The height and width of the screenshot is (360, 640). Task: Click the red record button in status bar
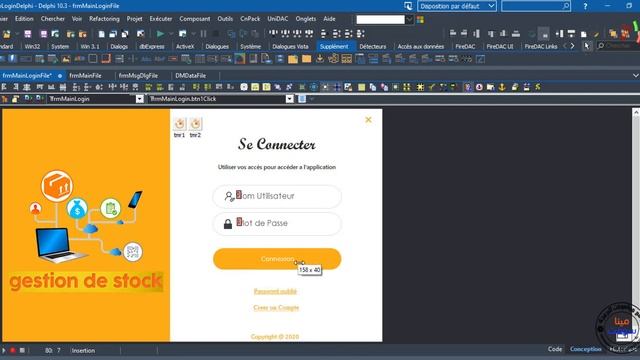[x=13, y=350]
